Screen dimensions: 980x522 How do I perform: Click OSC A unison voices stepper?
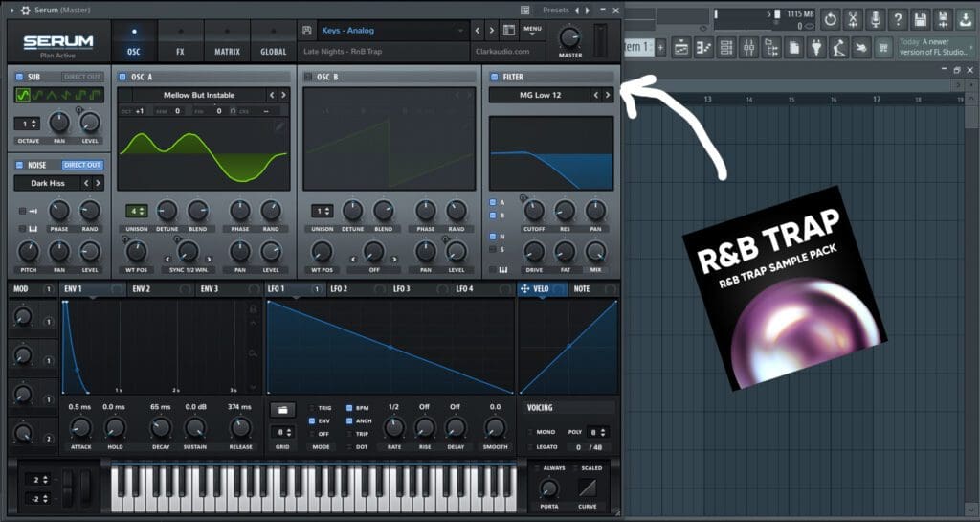tap(136, 211)
